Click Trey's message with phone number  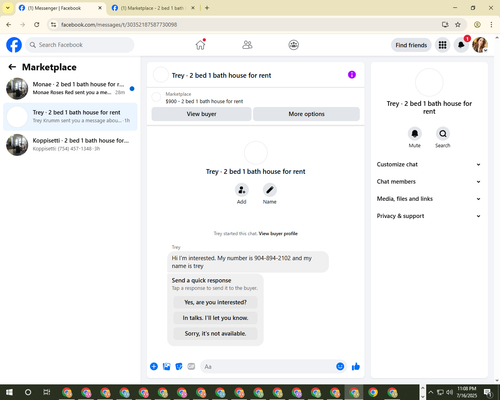point(248,262)
